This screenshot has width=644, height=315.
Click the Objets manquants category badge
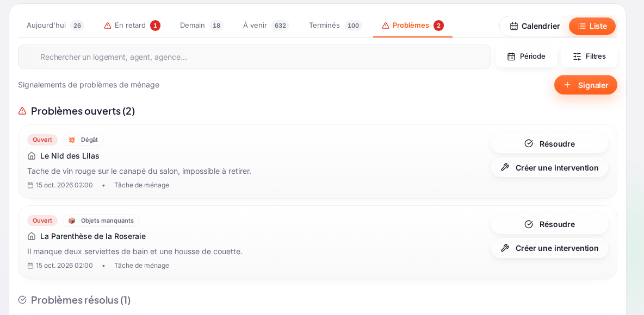coord(101,220)
